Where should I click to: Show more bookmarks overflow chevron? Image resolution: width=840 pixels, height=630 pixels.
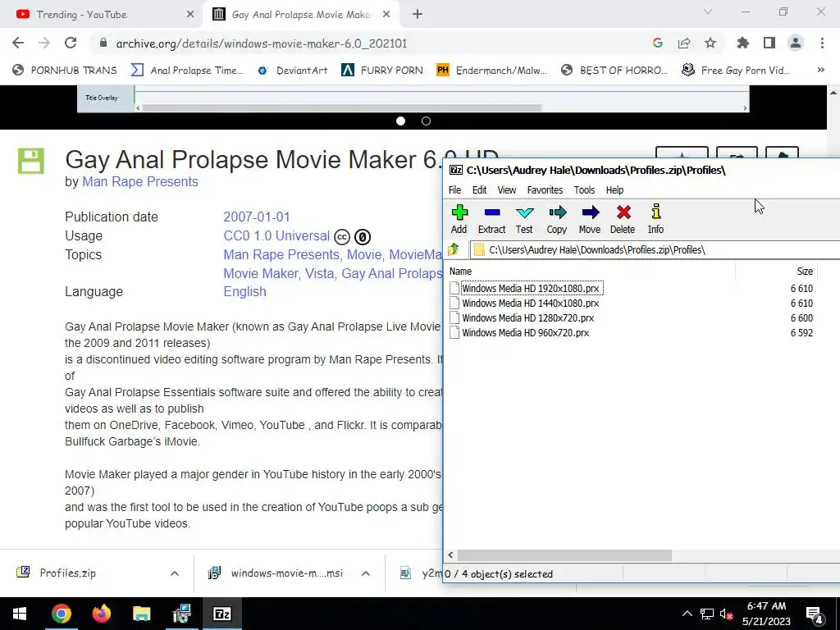click(x=820, y=71)
